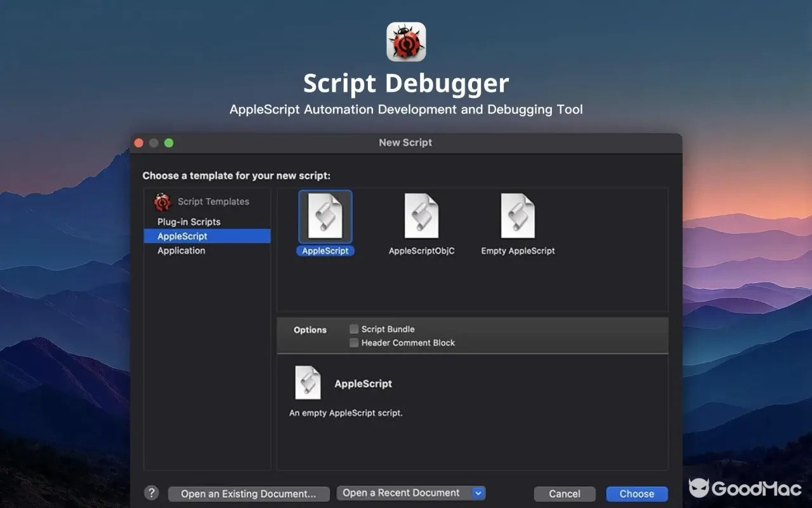Enable the Script Bundle checkbox
This screenshot has width=812, height=508.
pyautogui.click(x=354, y=329)
